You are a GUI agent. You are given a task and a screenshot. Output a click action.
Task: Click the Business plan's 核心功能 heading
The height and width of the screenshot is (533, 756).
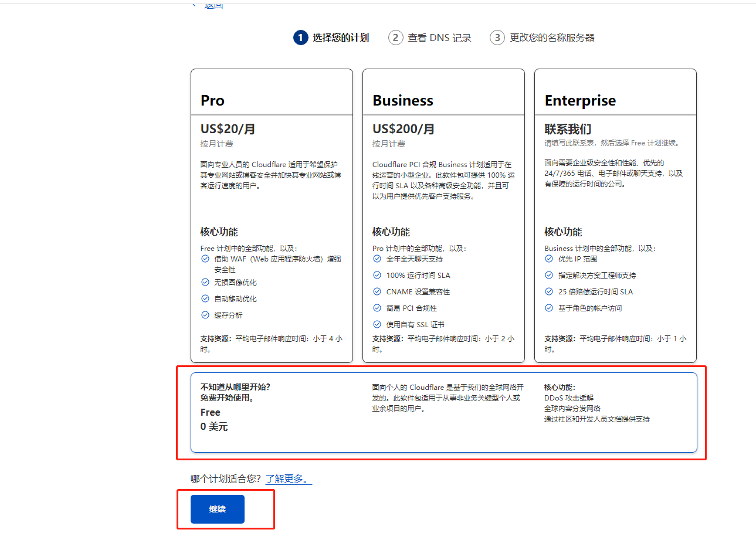click(391, 232)
